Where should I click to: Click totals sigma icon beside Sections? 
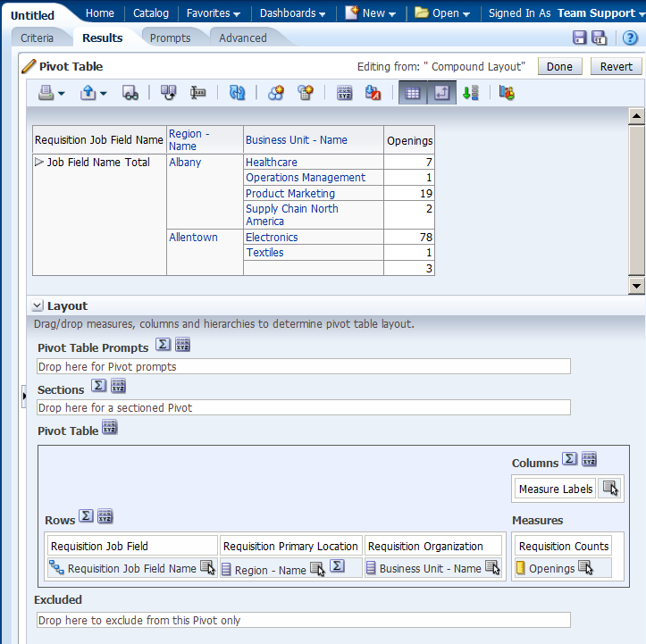[98, 385]
